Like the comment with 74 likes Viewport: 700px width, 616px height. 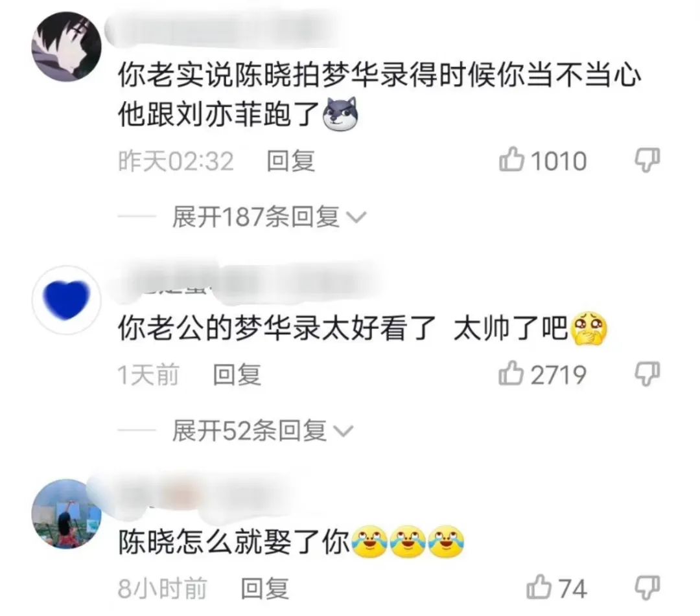pyautogui.click(x=539, y=587)
